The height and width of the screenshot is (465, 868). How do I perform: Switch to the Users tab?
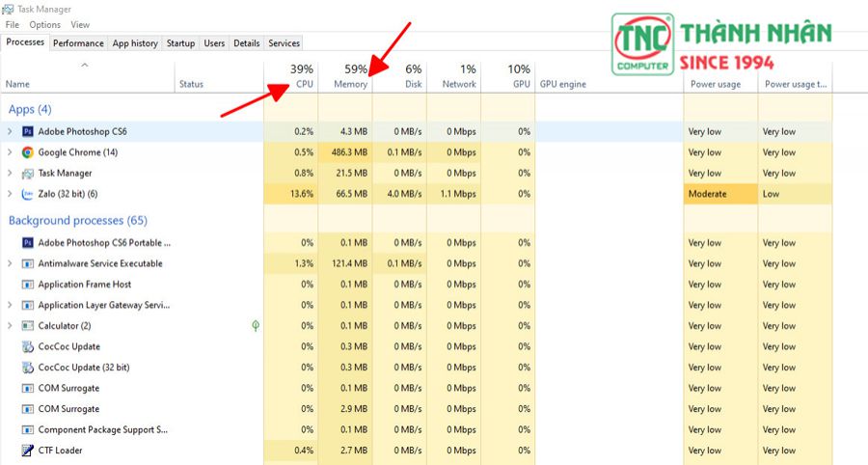coord(214,43)
